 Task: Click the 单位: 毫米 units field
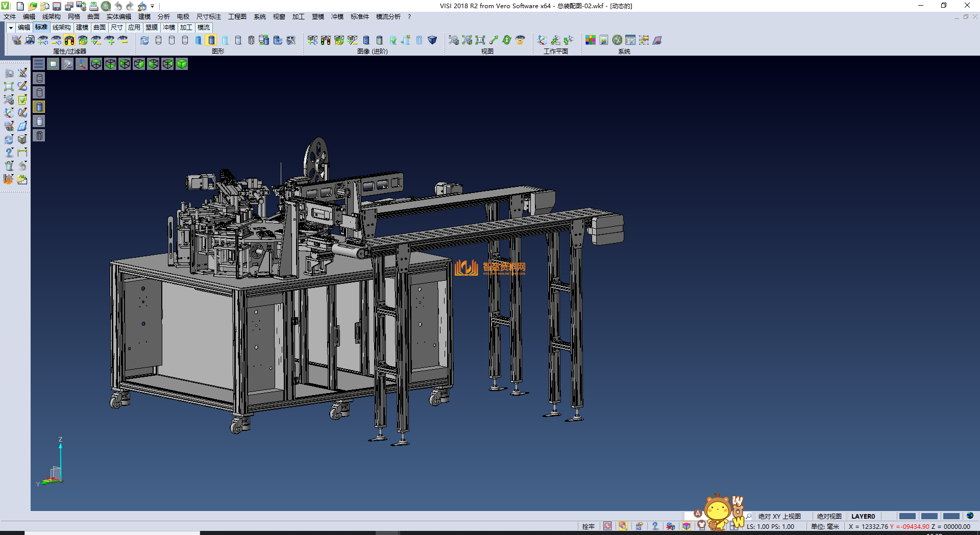[x=825, y=526]
